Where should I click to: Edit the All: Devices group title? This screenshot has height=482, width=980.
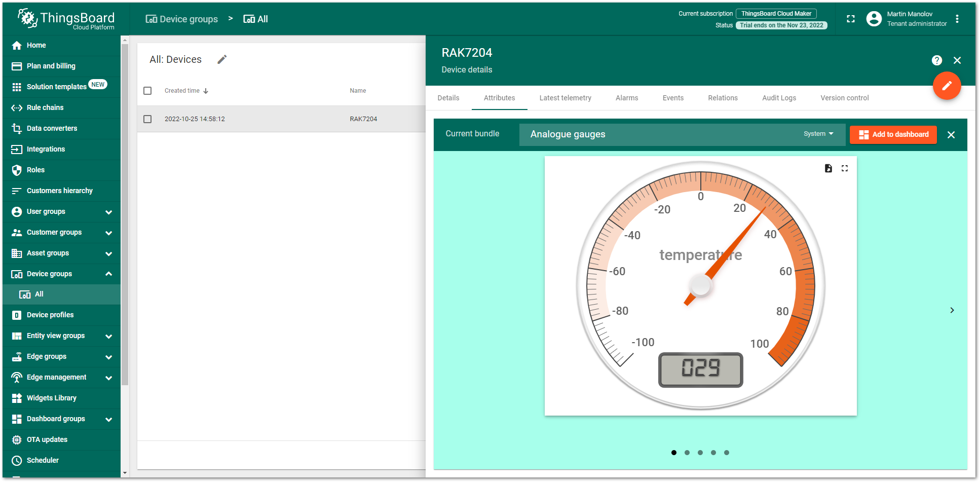222,60
